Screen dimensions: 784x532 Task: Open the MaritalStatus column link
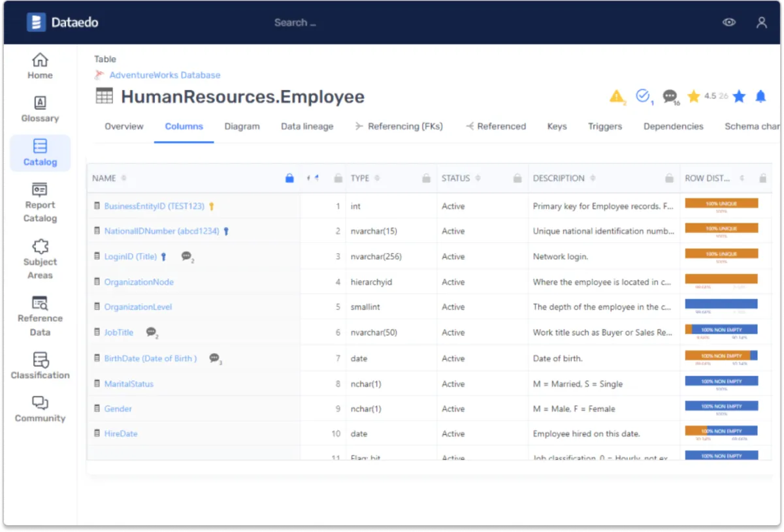coord(129,384)
